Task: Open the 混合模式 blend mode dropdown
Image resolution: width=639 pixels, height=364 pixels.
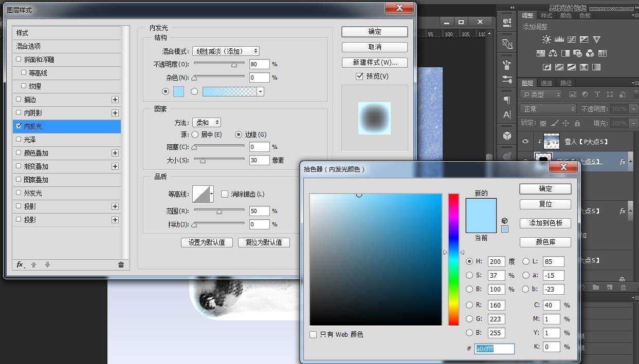Action: coord(226,51)
